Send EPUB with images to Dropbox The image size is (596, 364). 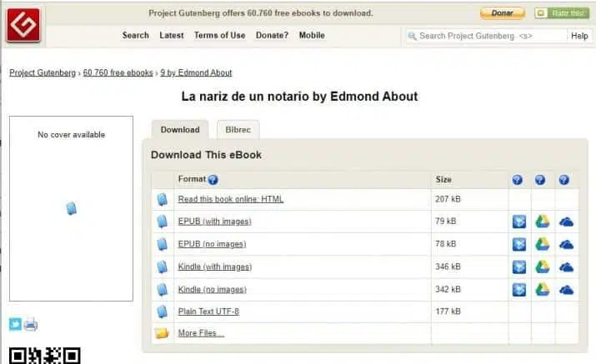(519, 222)
